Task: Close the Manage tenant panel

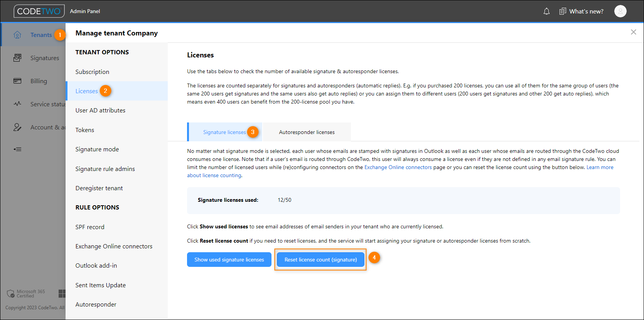Action: coord(633,32)
